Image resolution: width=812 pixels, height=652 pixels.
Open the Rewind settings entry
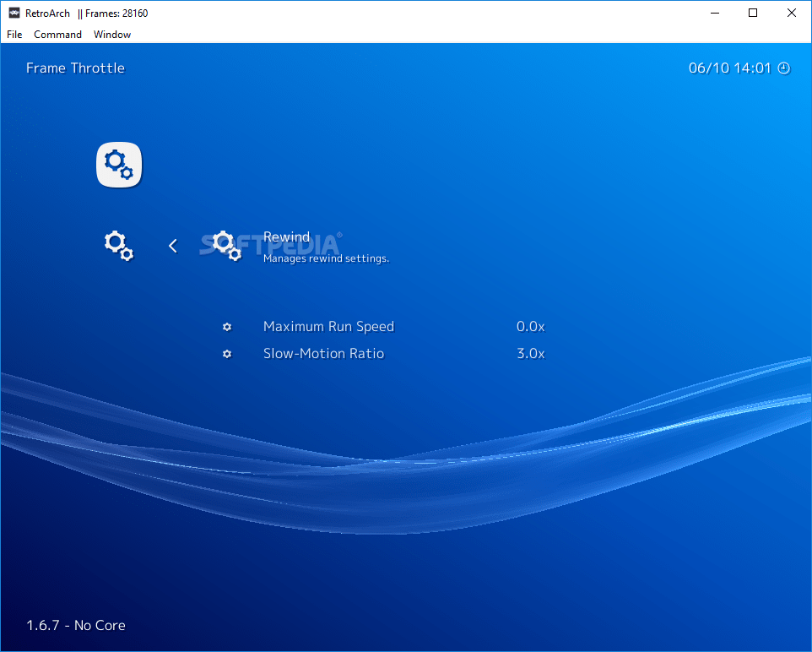286,236
